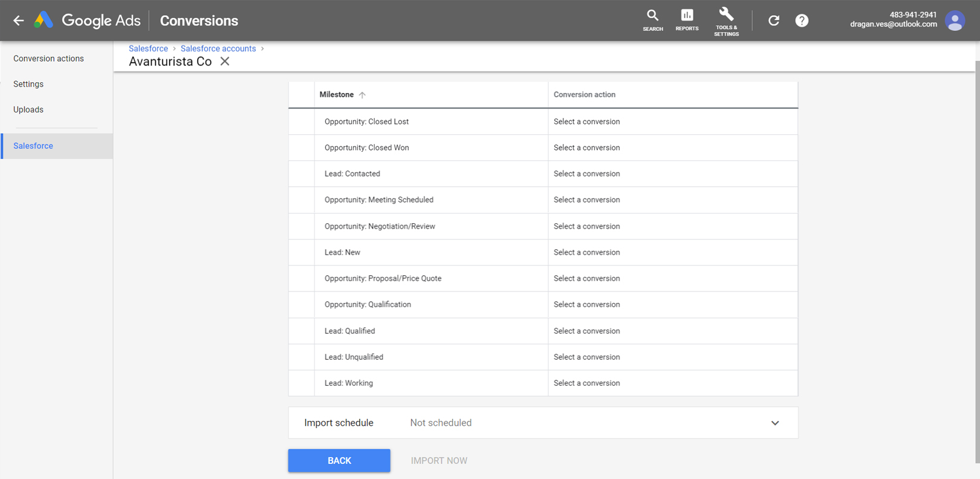Click the vertical page scrollbar

pos(977,260)
